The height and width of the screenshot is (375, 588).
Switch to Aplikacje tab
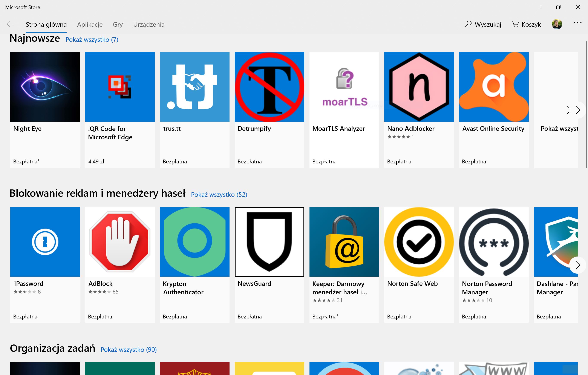coord(90,25)
